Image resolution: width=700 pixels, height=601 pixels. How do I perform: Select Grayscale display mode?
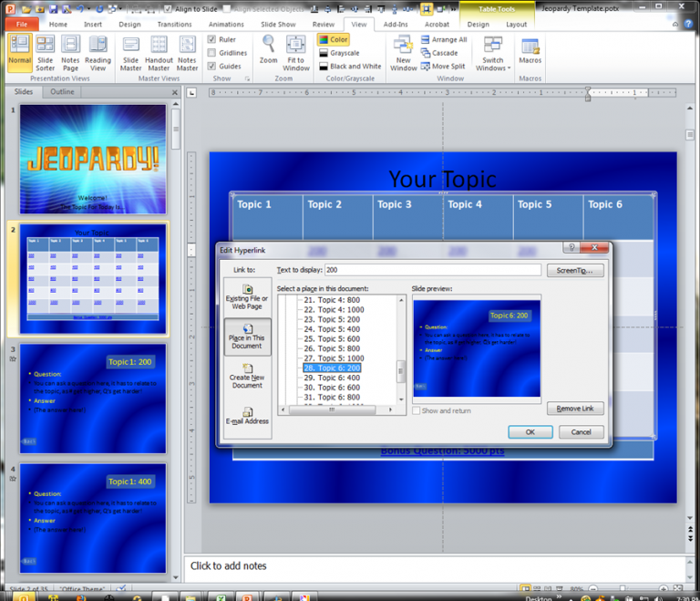339,53
